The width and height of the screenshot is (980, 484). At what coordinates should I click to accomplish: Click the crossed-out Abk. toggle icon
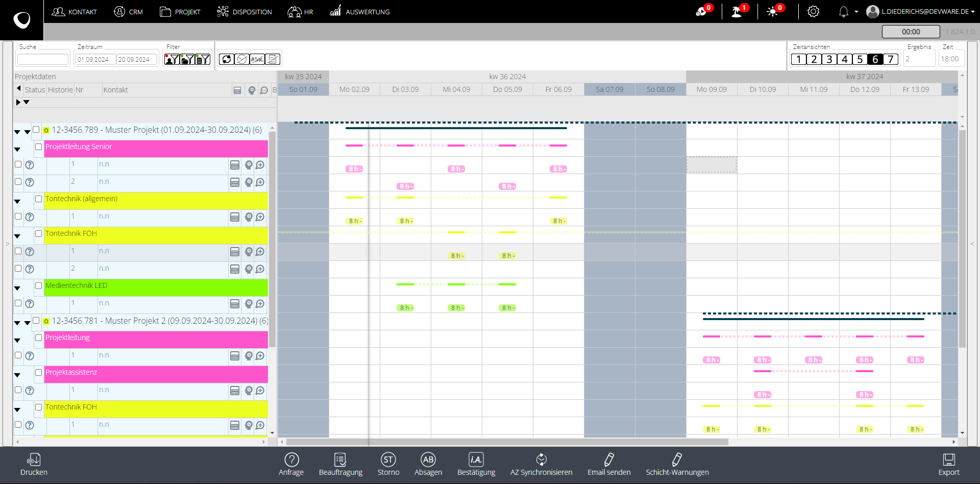pos(257,59)
